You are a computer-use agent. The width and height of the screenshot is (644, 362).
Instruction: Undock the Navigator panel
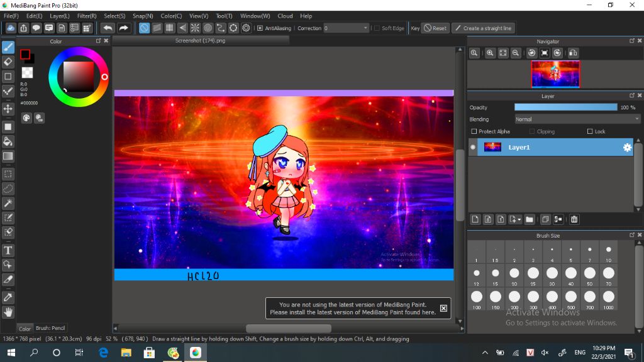(x=631, y=41)
